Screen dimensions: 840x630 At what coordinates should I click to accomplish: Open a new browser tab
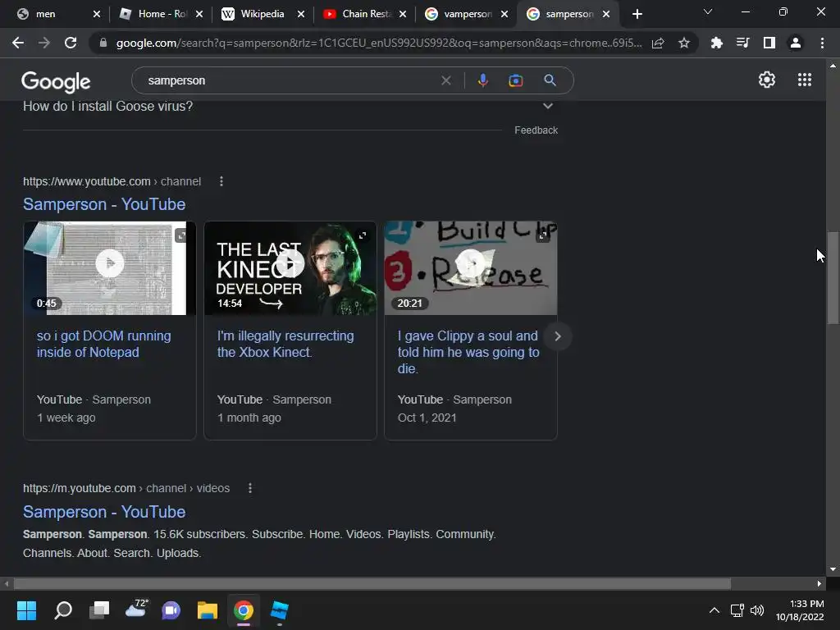[x=637, y=14]
